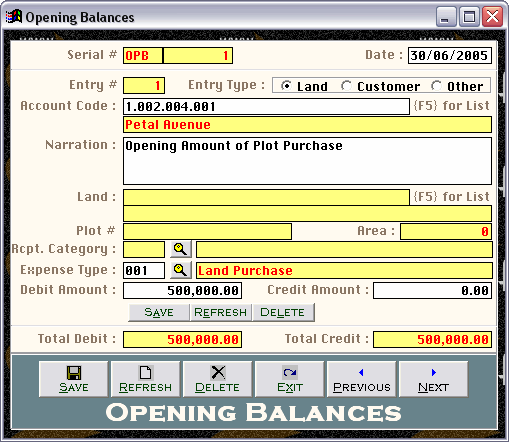Click the Expense Type code field 001
The height and width of the screenshot is (442, 509).
144,270
